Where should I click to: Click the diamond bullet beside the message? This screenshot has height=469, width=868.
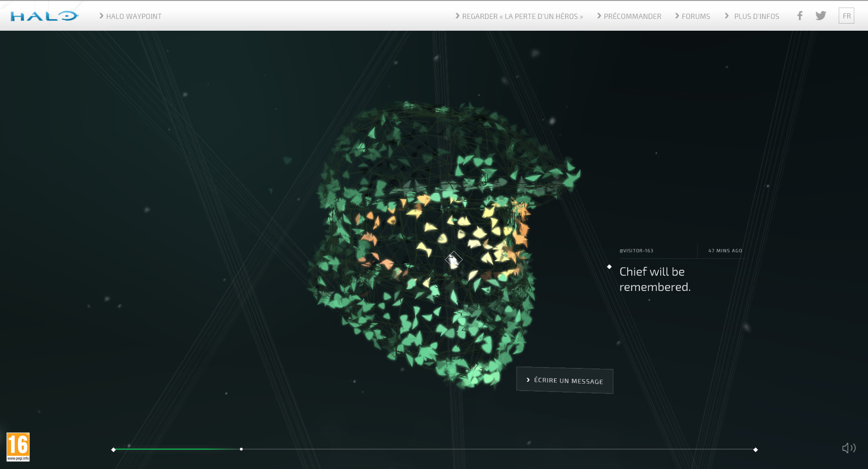(x=609, y=267)
